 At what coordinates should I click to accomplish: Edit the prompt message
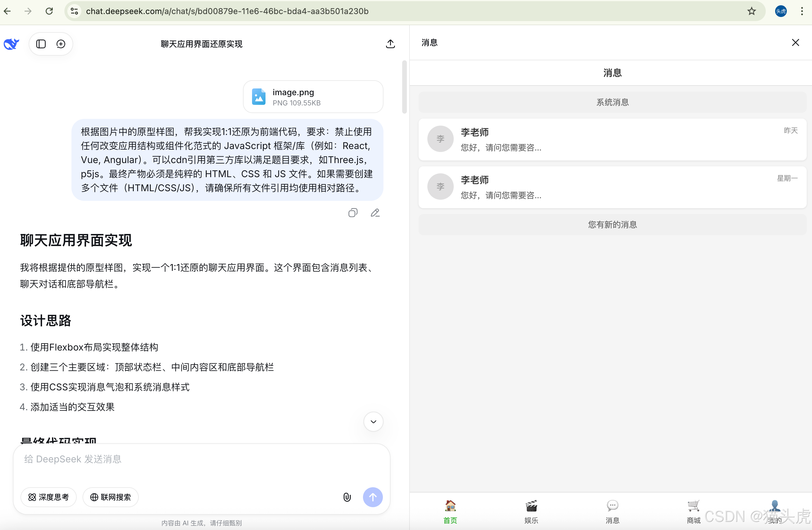tap(375, 213)
